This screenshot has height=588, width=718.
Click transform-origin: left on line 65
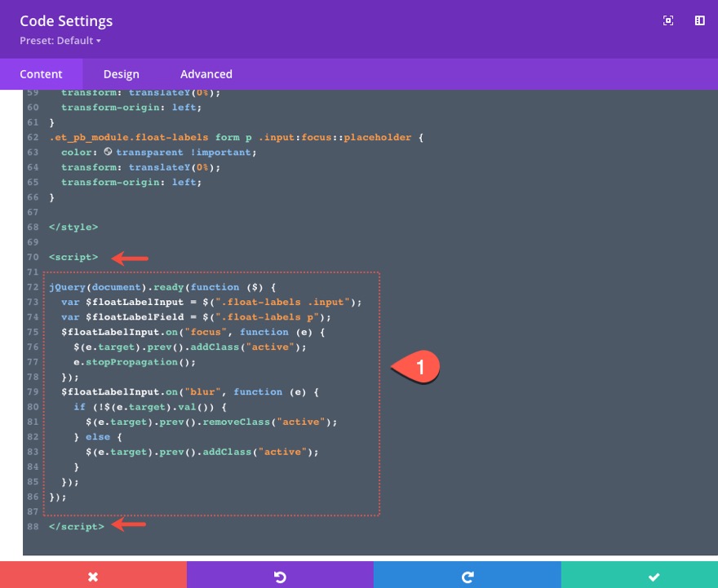131,182
